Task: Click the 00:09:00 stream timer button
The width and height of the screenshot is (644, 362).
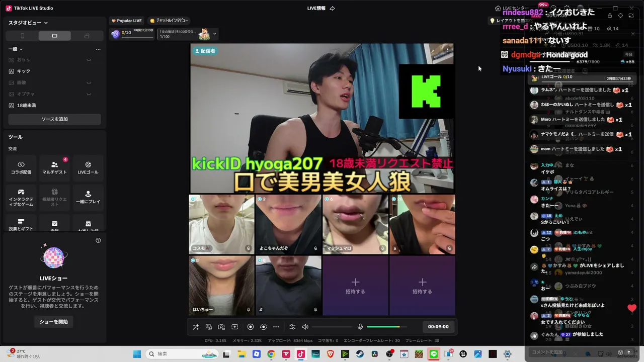Action: pos(438,327)
